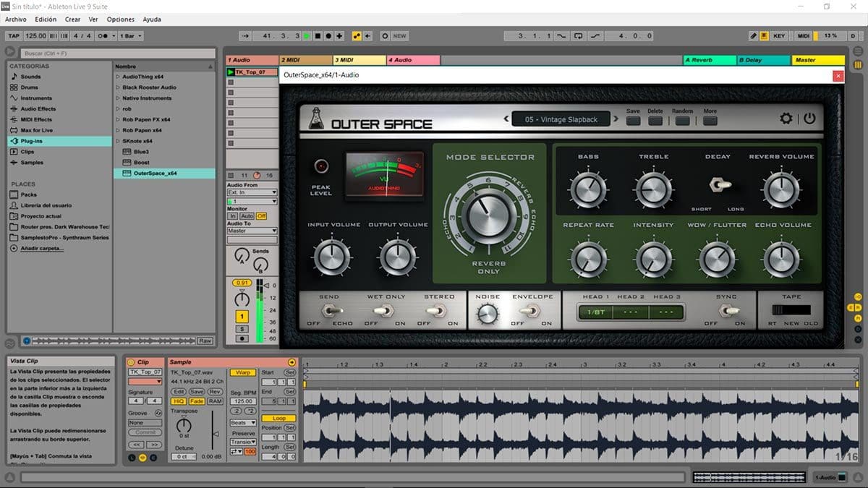Toggle the Stereo switch
This screenshot has height=488, width=868.
(x=437, y=310)
